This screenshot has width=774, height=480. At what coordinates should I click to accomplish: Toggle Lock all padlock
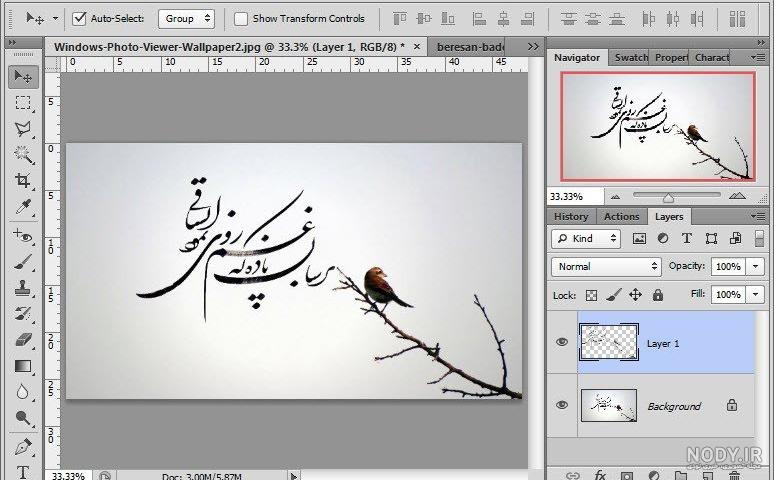click(x=658, y=295)
